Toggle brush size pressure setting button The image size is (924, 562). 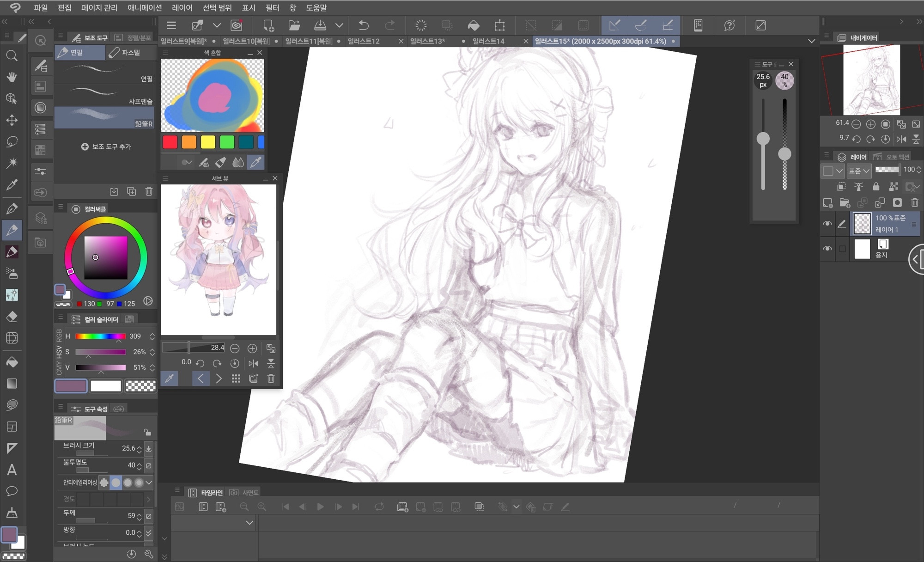click(149, 448)
